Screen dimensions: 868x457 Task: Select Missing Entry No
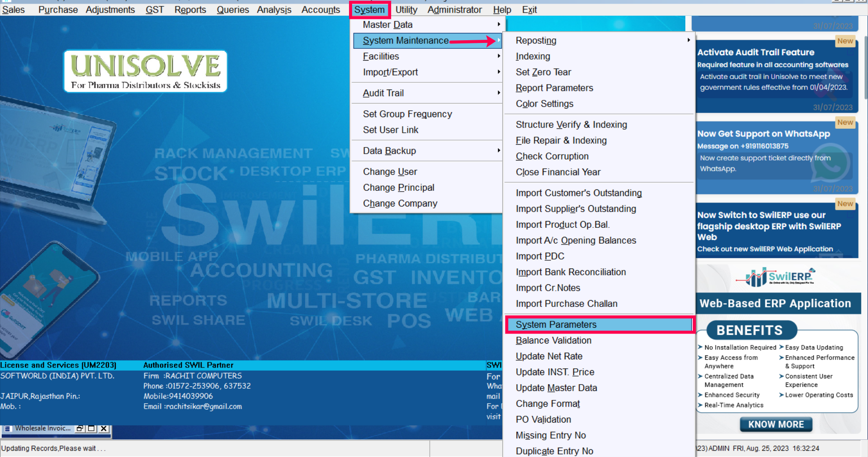(599, 435)
